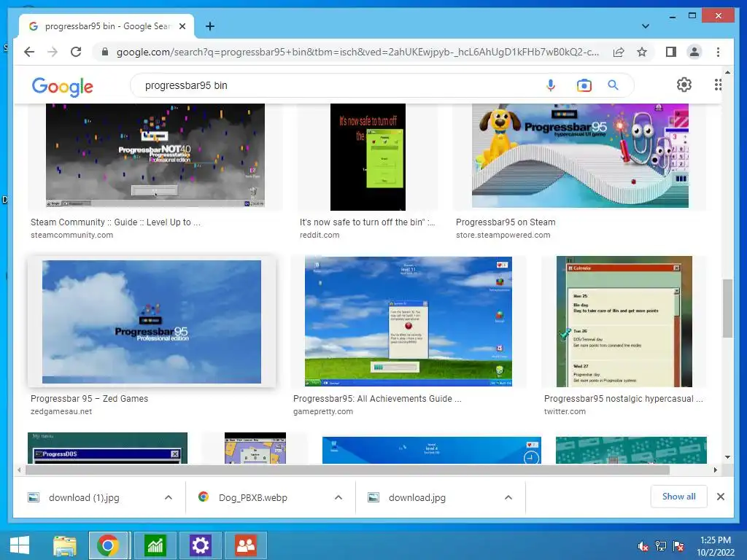
Task: Click the Chrome taskbar icon
Action: 108,545
